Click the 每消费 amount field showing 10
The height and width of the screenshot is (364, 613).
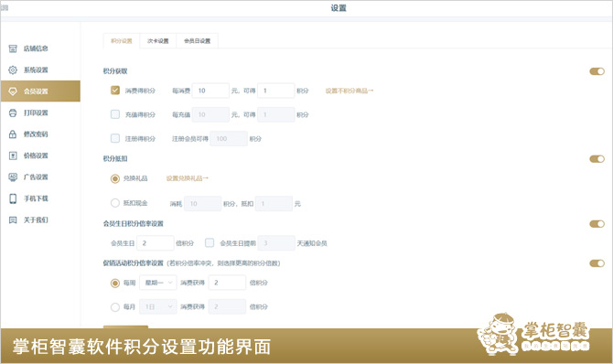pyautogui.click(x=210, y=91)
